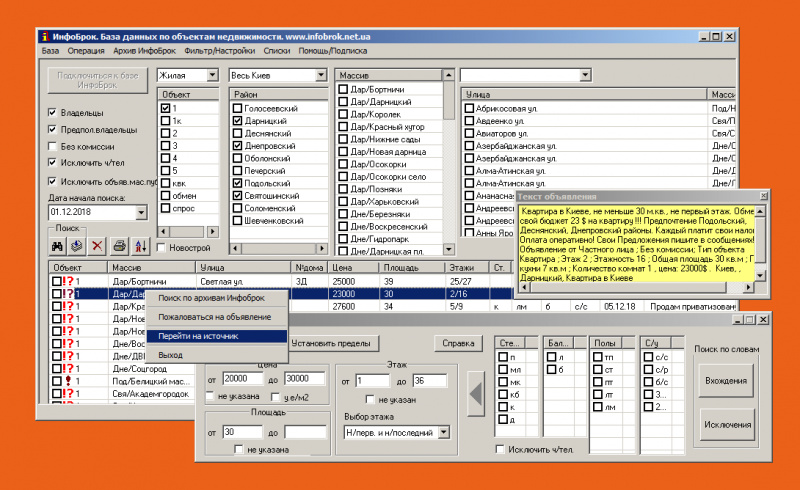Click the printer icon in toolbar
The width and height of the screenshot is (800, 490).
pos(120,246)
